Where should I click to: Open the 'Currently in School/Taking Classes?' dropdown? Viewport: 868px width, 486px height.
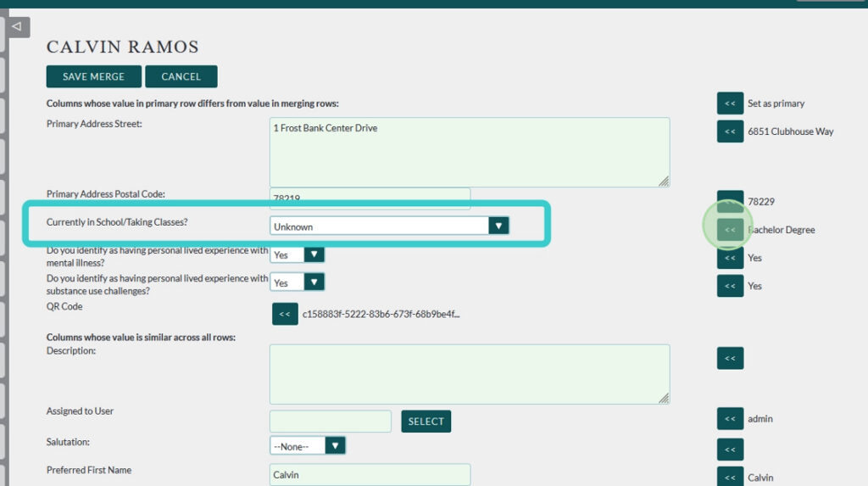tap(389, 226)
